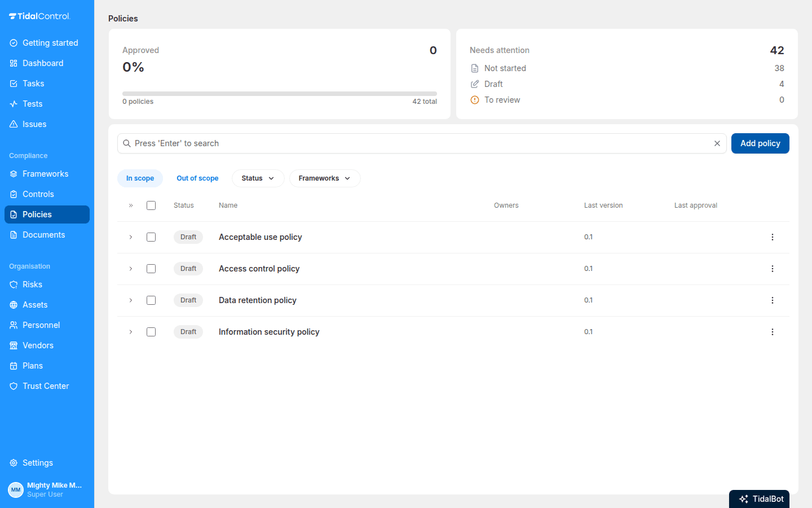812x508 pixels.
Task: Switch to the Out of scope tab
Action: tap(197, 178)
